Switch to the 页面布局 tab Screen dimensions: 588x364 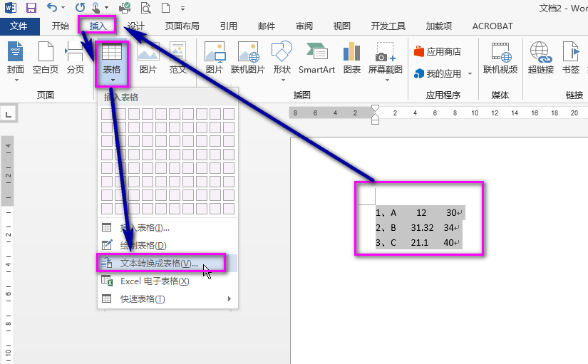(182, 26)
